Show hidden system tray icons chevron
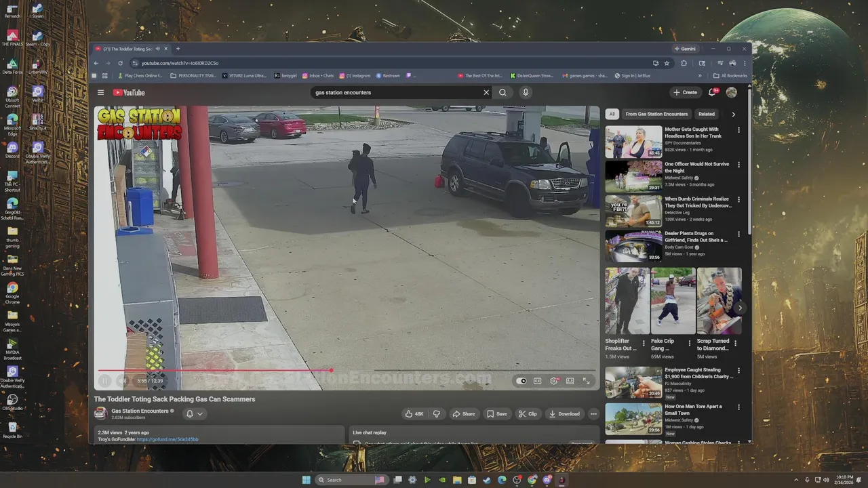The image size is (868, 488). pyautogui.click(x=797, y=480)
